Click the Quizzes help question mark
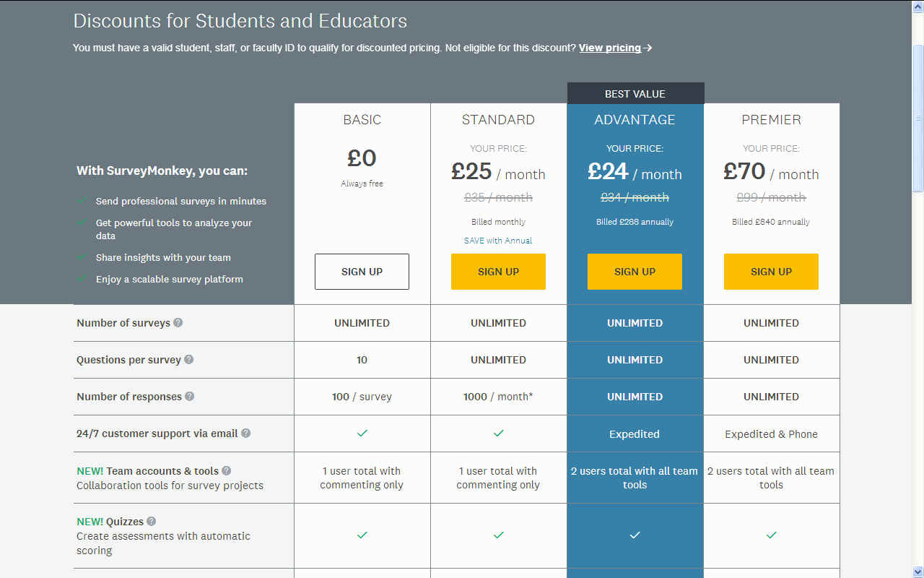 (x=151, y=521)
